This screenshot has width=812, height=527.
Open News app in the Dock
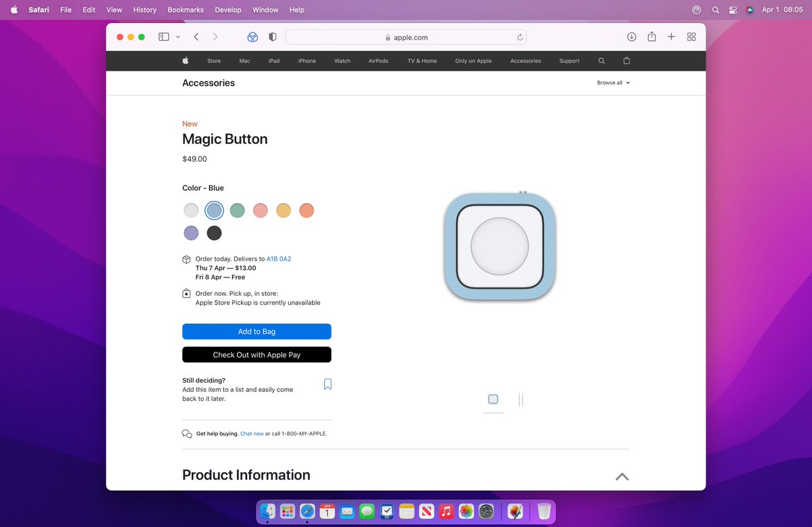pyautogui.click(x=426, y=511)
